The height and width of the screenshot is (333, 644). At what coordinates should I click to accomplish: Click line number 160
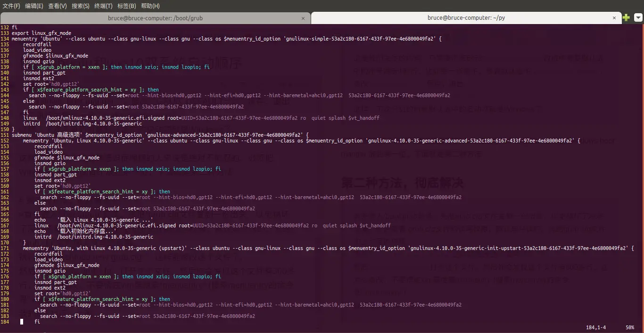tap(5, 186)
